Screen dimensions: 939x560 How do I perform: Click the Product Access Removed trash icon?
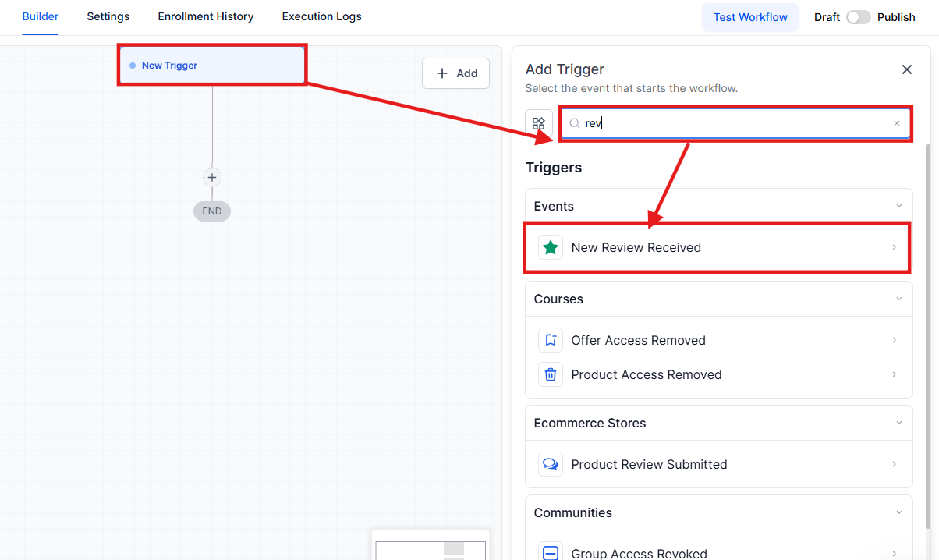(x=551, y=374)
